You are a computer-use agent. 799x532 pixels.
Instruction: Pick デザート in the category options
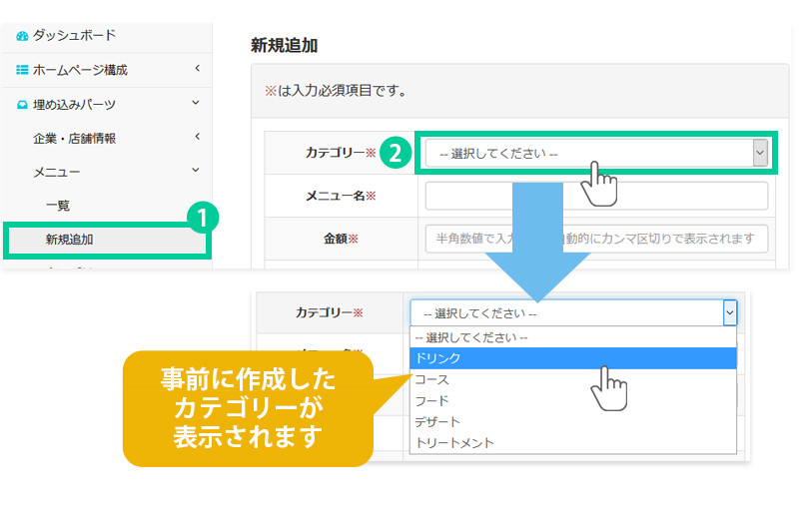coord(572,421)
